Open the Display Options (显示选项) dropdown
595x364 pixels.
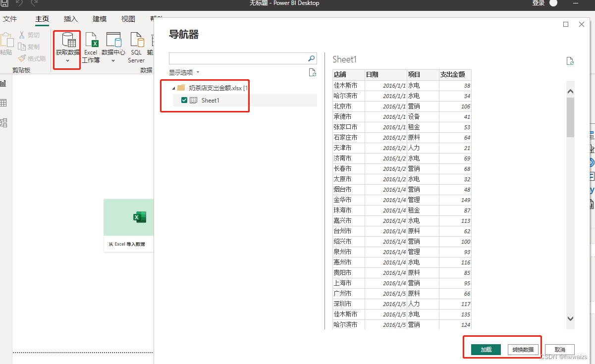[x=184, y=72]
